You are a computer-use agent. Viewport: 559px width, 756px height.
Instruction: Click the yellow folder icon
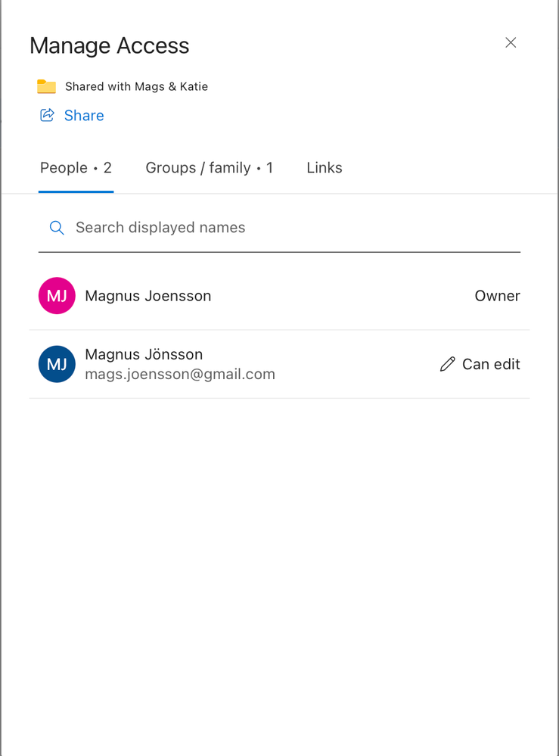(x=47, y=86)
